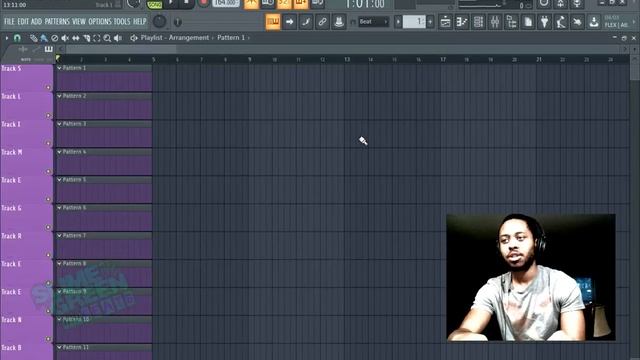Click the pattern number field

pos(414,22)
